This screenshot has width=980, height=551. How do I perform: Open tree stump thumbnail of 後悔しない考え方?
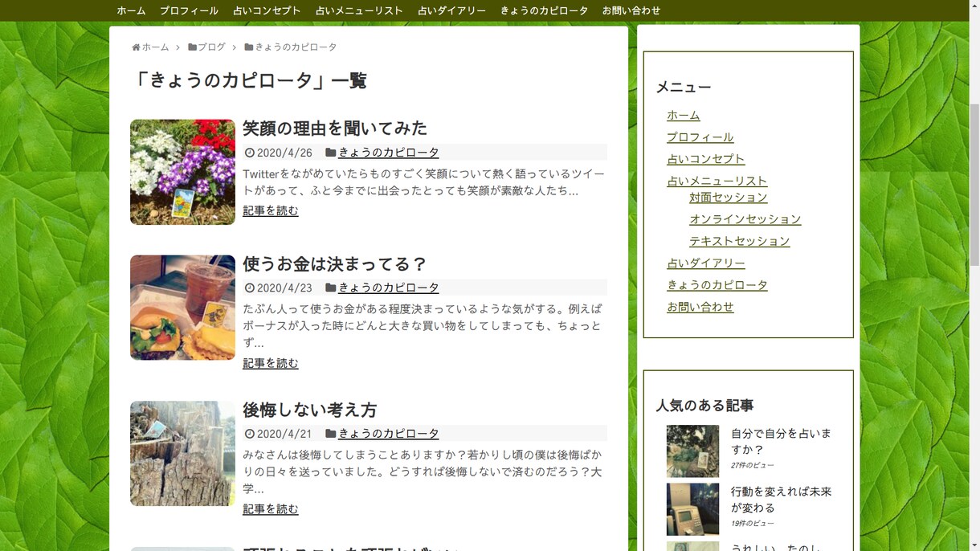[x=182, y=454]
